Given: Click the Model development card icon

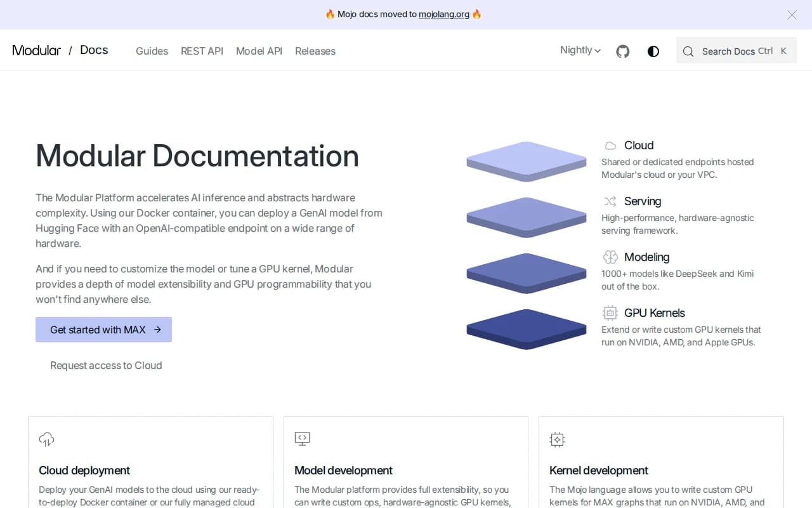Looking at the screenshot, I should (x=302, y=438).
